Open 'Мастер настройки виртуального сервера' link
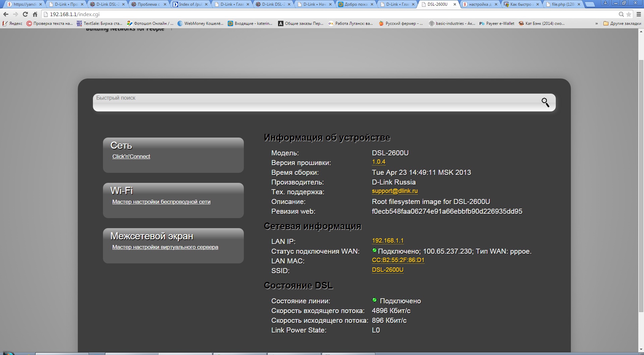The height and width of the screenshot is (355, 644). click(x=165, y=247)
